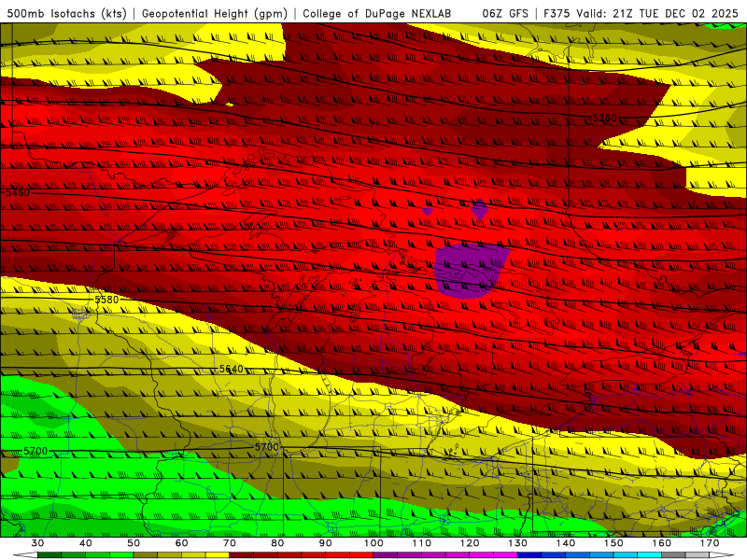Click the 5640 height contour label
Screen dimensions: 747x560
click(231, 369)
